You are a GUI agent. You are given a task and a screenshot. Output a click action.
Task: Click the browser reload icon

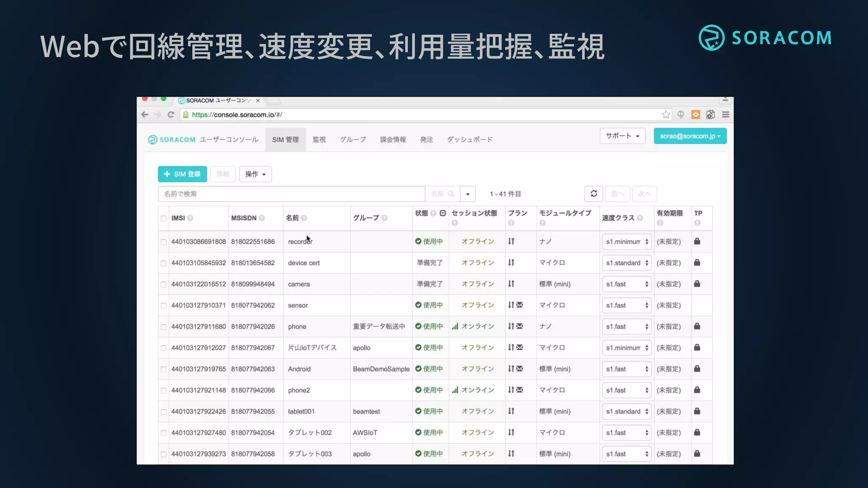click(x=171, y=114)
